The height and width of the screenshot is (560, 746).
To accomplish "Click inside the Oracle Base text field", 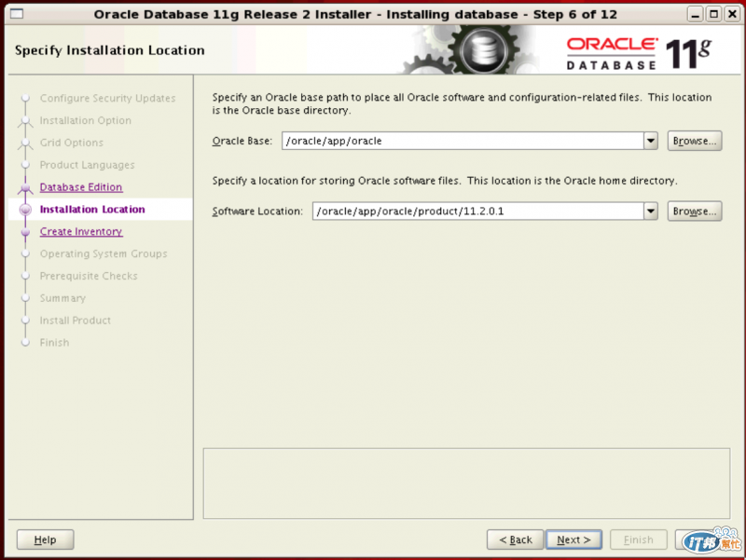I will (463, 141).
